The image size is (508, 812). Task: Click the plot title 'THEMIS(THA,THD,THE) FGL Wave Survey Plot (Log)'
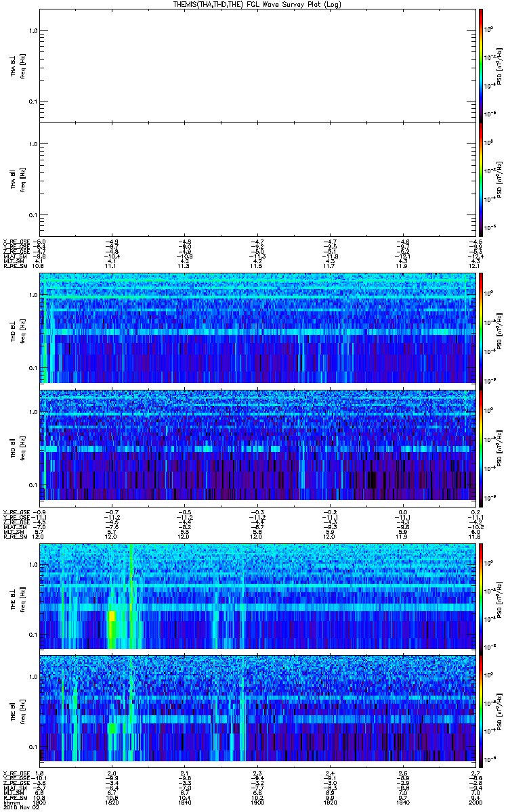257,4
